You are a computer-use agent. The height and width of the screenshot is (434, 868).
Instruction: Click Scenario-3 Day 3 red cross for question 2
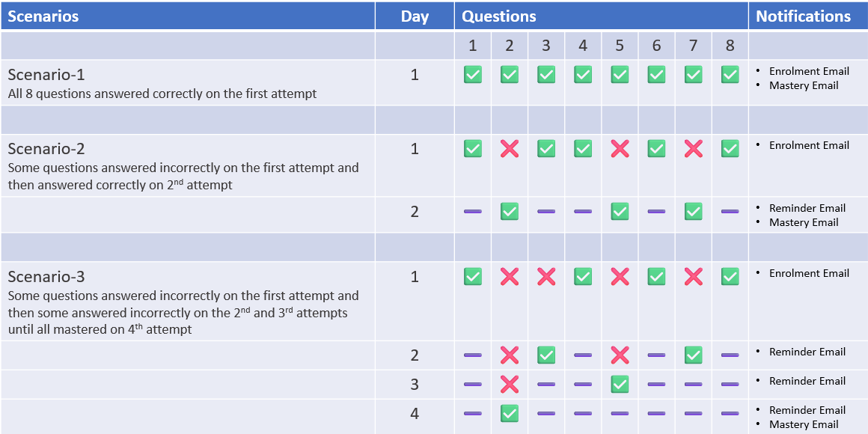point(510,385)
